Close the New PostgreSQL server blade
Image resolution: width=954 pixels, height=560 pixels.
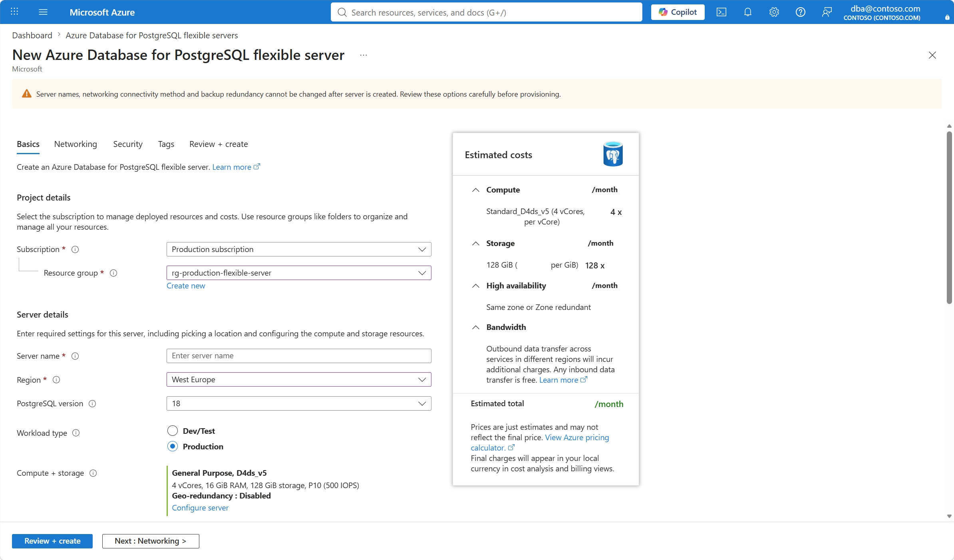coord(932,55)
